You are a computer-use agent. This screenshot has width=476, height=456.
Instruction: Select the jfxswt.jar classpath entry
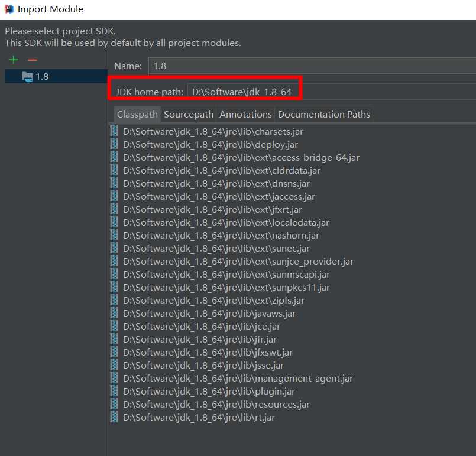pyautogui.click(x=208, y=353)
